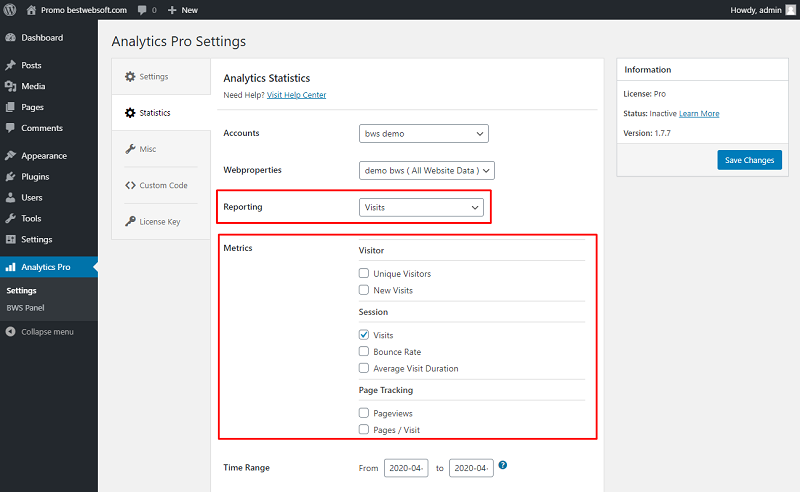Enable the Pageviews checkbox
Screen dimensions: 800x492
364,413
